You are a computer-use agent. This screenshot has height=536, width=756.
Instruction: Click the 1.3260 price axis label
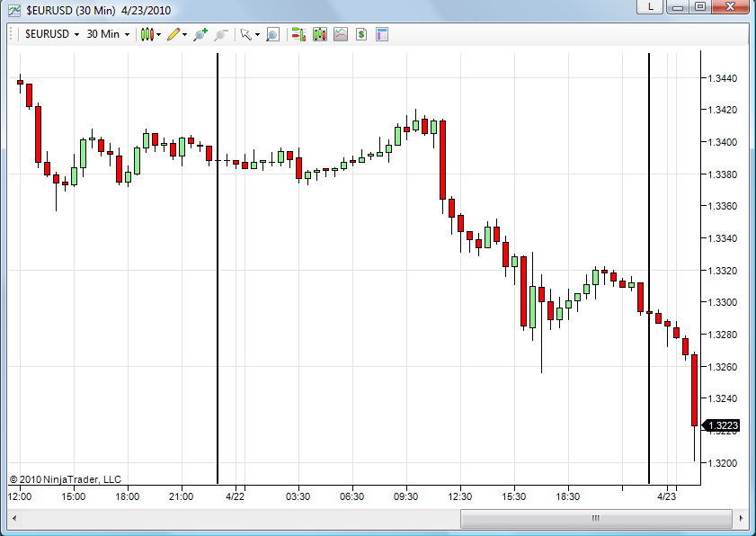pyautogui.click(x=722, y=367)
